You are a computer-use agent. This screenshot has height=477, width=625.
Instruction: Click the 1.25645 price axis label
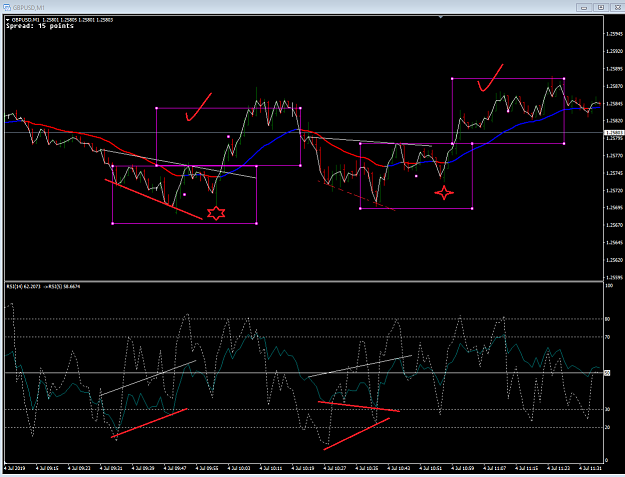[x=614, y=242]
